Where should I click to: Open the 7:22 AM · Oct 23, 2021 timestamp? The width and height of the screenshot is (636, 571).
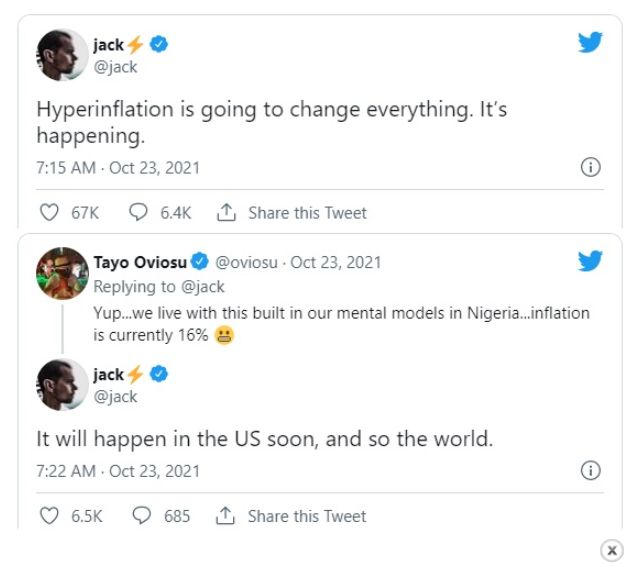[x=118, y=470]
